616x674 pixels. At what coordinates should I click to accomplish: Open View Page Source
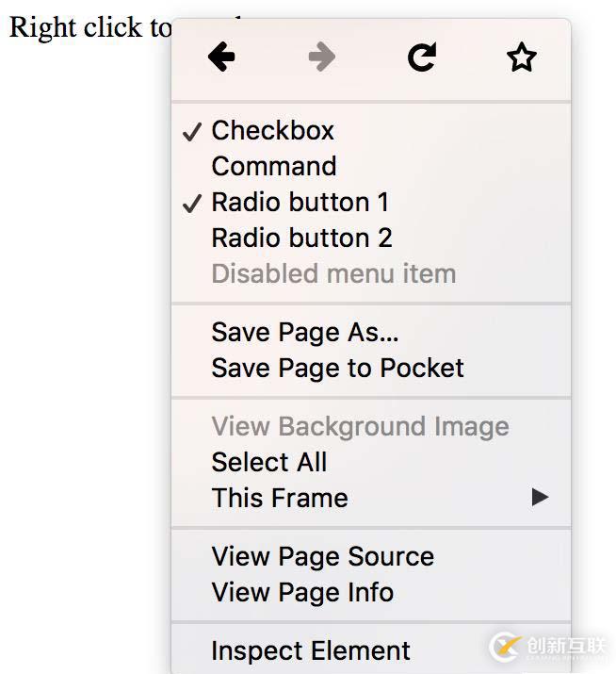pyautogui.click(x=322, y=557)
